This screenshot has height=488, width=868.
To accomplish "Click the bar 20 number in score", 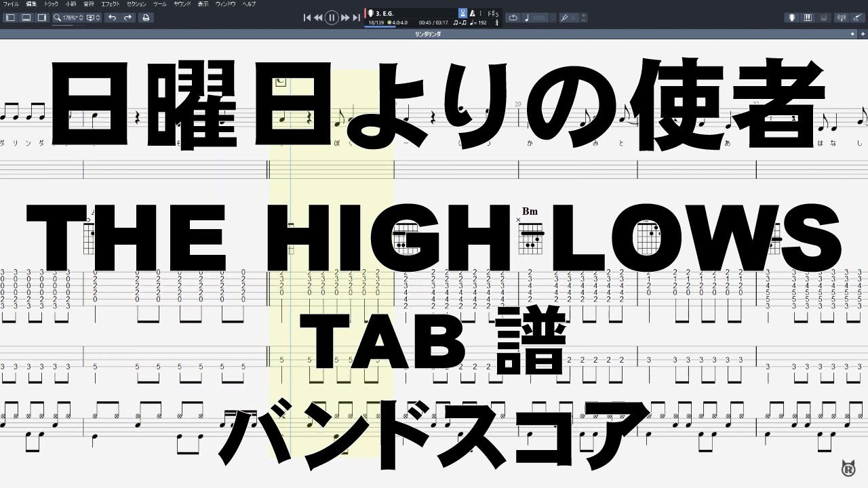I will (x=518, y=104).
